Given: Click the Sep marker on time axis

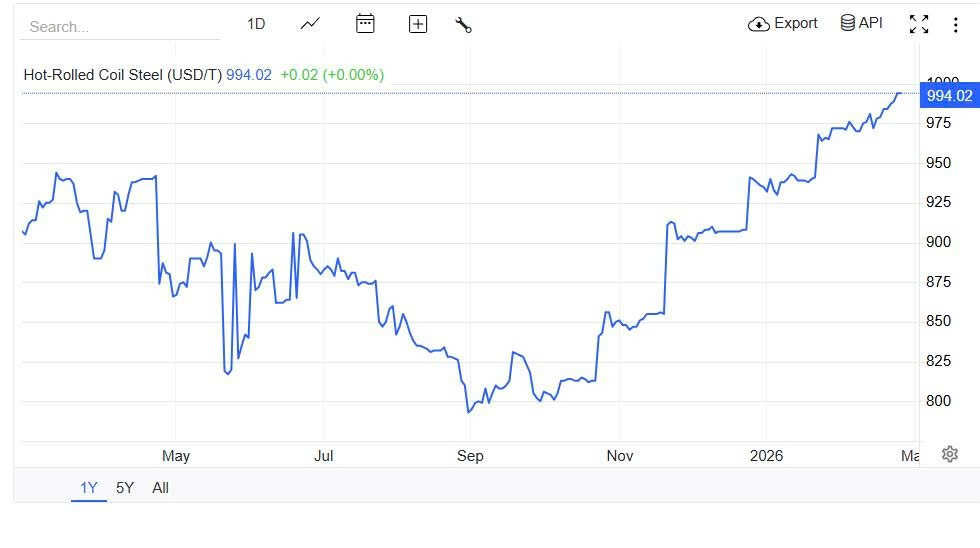Looking at the screenshot, I should click(x=470, y=456).
